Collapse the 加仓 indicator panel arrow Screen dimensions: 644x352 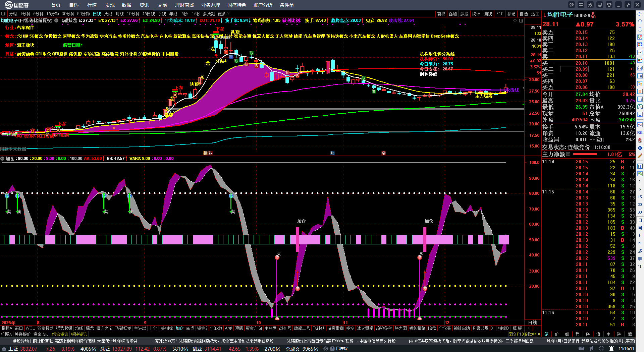point(2,159)
